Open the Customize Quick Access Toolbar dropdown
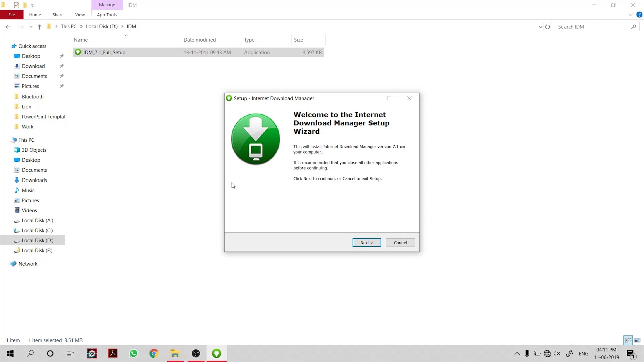Image resolution: width=644 pixels, height=362 pixels. click(x=32, y=5)
